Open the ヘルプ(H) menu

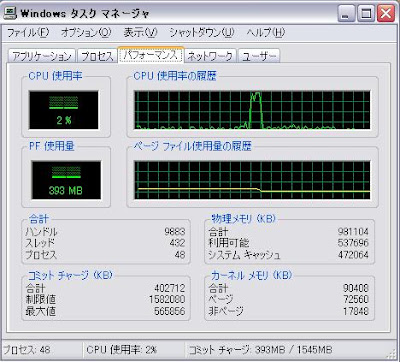point(266,33)
